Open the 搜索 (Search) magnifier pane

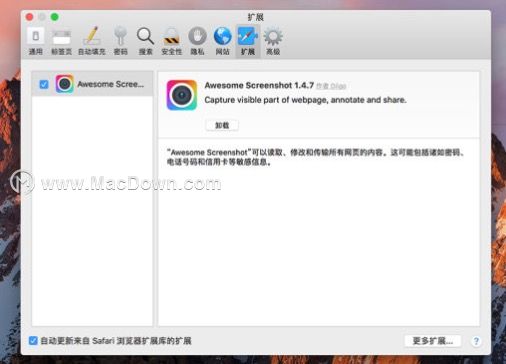[145, 41]
